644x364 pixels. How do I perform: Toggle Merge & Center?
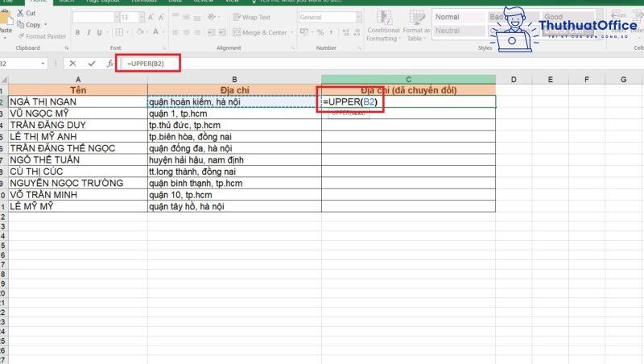259,32
